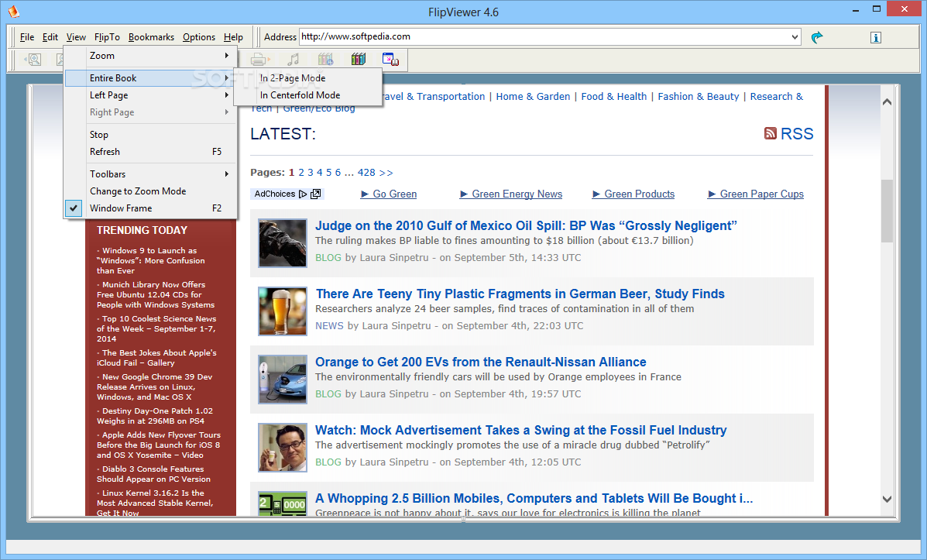Choose Refresh from the View menu

(151, 152)
